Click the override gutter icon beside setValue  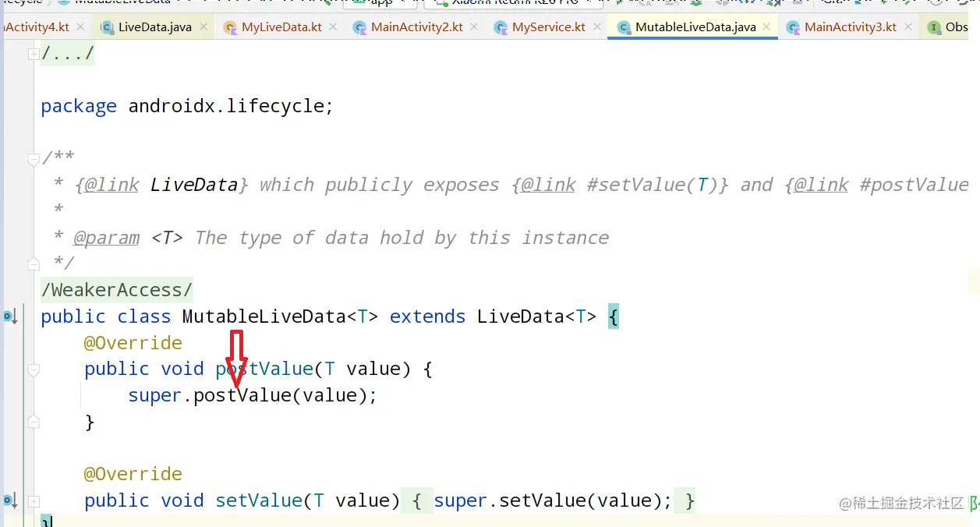9,500
